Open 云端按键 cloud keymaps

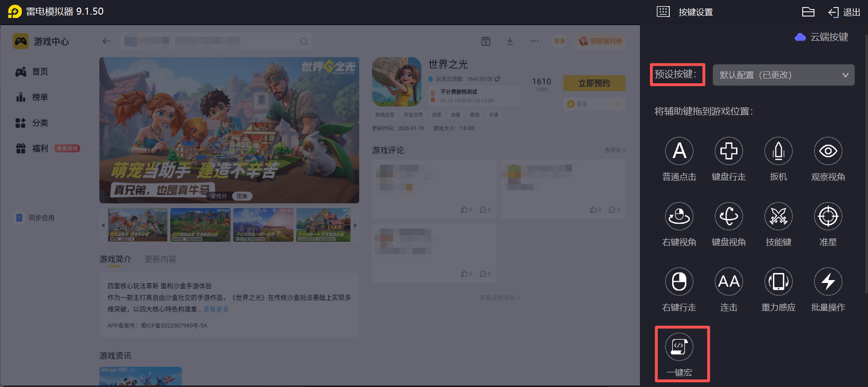pyautogui.click(x=822, y=37)
